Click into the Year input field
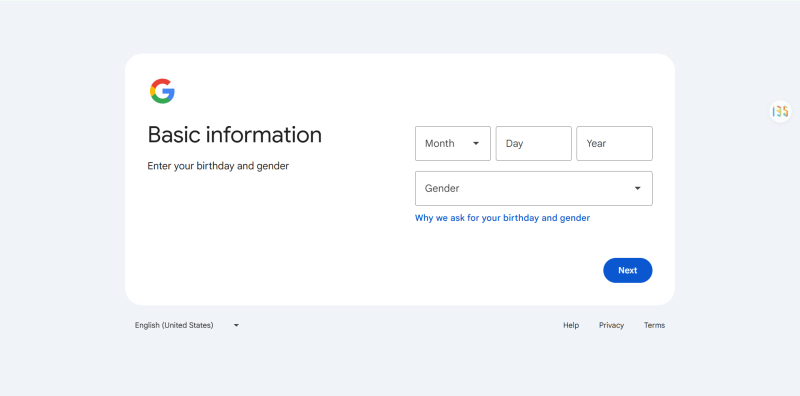800x396 pixels. [x=614, y=143]
